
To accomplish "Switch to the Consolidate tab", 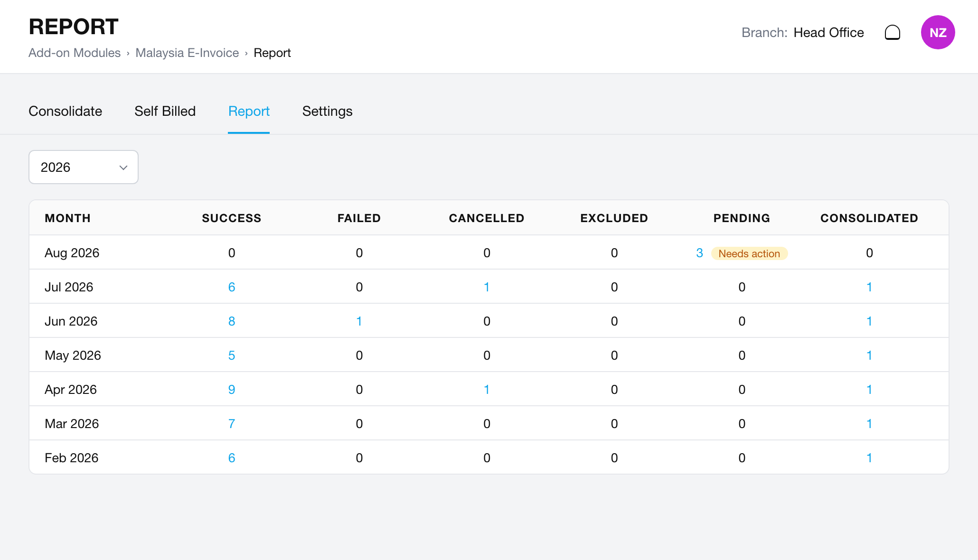I will coord(66,111).
